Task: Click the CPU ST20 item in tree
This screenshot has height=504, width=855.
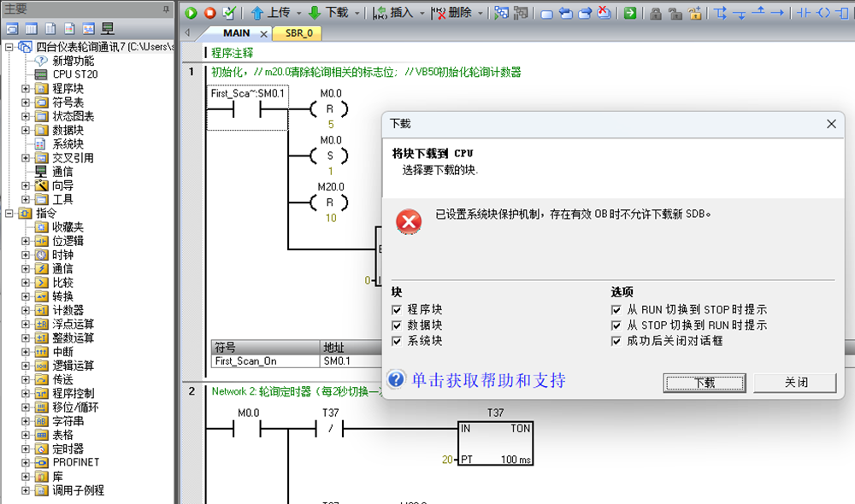Action: (x=74, y=74)
